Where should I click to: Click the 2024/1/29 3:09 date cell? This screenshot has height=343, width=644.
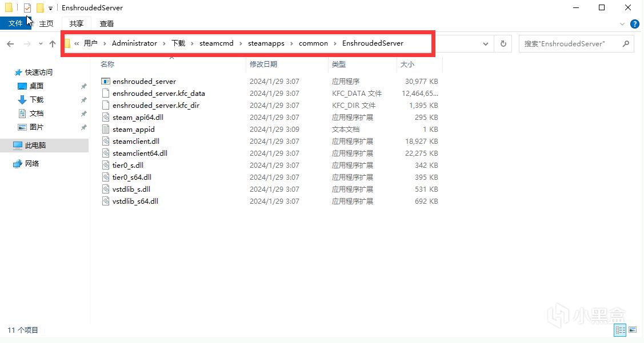[274, 129]
